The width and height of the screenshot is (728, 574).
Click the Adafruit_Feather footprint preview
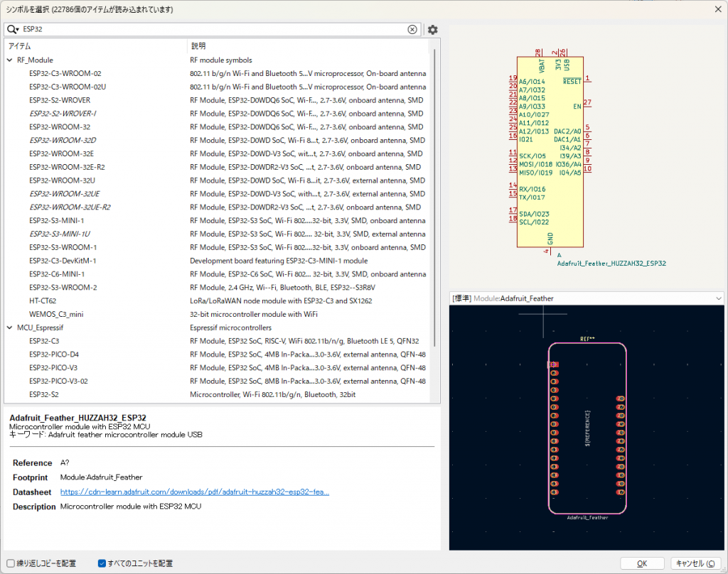tap(587, 428)
